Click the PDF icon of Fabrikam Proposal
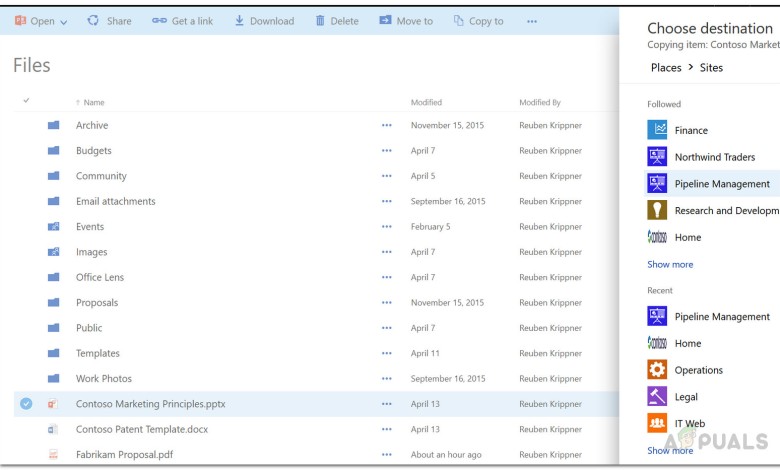 (53, 455)
